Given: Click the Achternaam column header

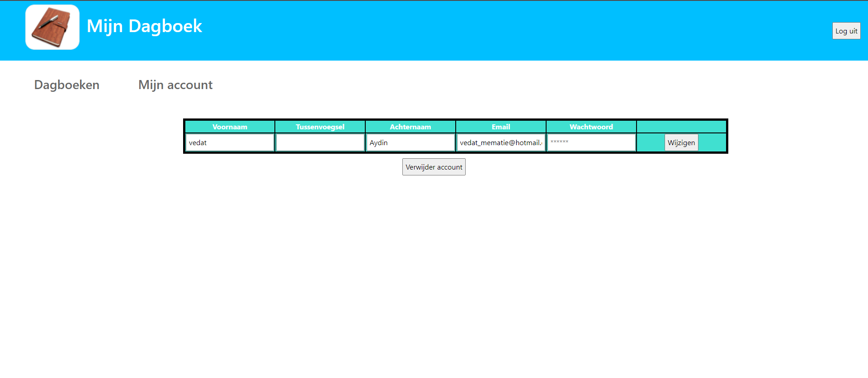Looking at the screenshot, I should pyautogui.click(x=410, y=127).
